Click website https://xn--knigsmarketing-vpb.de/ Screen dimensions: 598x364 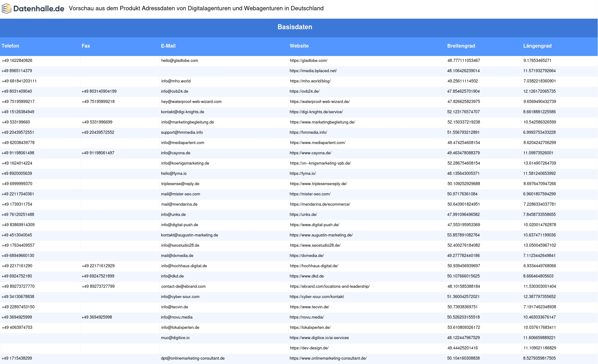(x=320, y=163)
